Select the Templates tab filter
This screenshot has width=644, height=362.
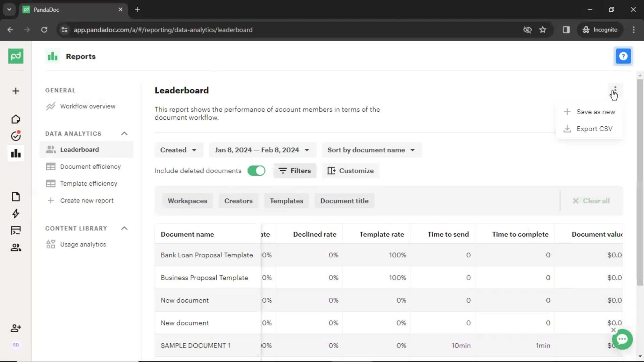point(287,200)
